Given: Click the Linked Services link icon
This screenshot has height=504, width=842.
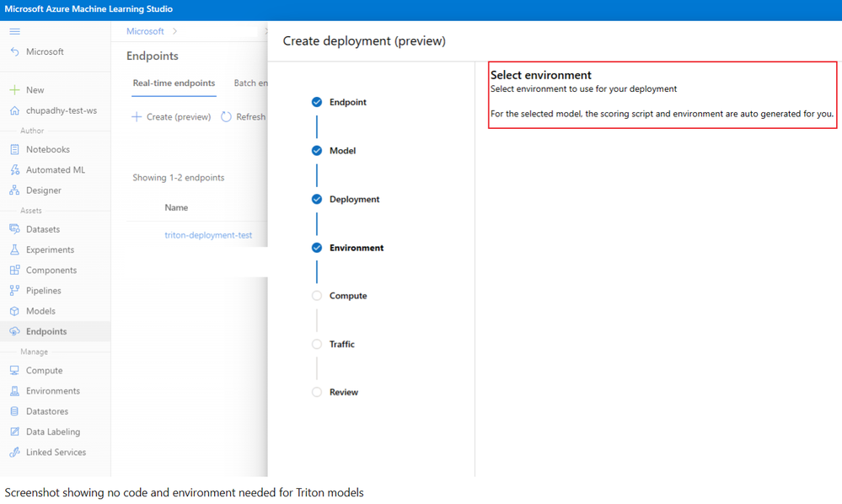Looking at the screenshot, I should tap(14, 452).
